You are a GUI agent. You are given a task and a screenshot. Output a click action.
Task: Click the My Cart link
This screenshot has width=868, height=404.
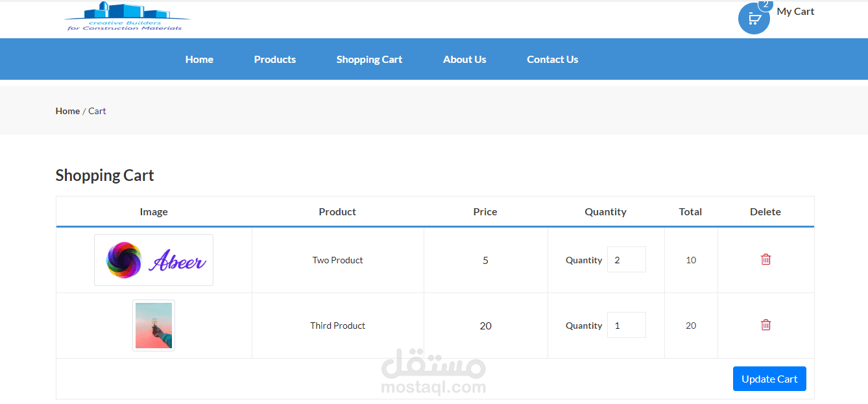[x=795, y=11]
